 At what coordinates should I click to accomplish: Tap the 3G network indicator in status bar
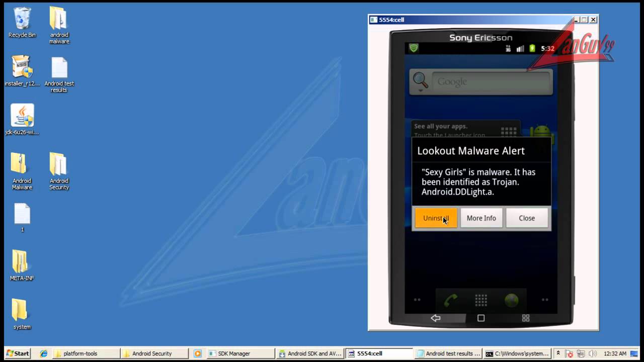[508, 49]
